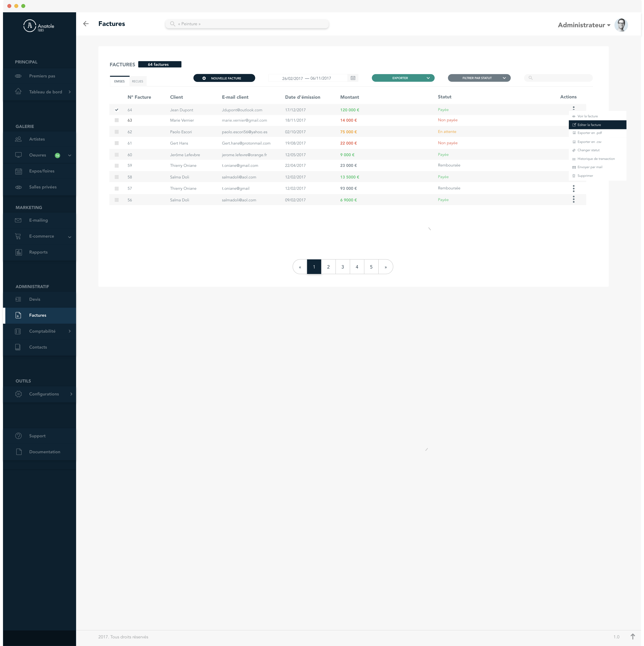Go to pagination page 2
The image size is (644, 646).
pyautogui.click(x=328, y=267)
